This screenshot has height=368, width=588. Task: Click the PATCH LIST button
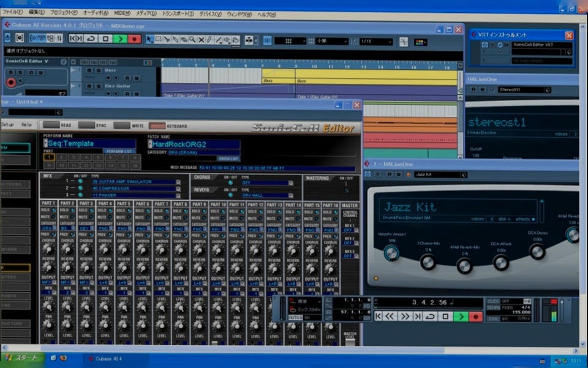pos(228,159)
